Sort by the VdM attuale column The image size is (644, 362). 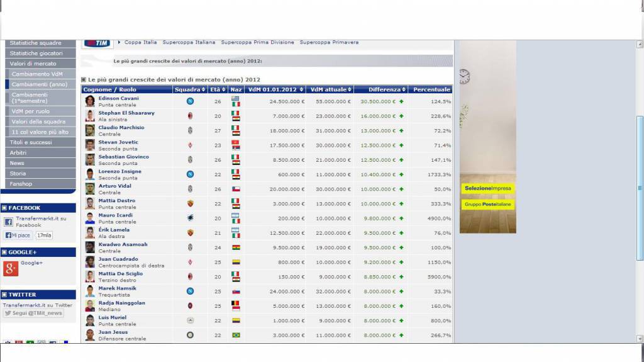point(330,89)
